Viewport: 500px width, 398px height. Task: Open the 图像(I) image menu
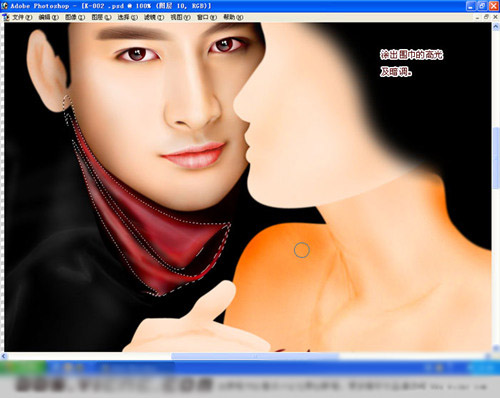coord(75,17)
